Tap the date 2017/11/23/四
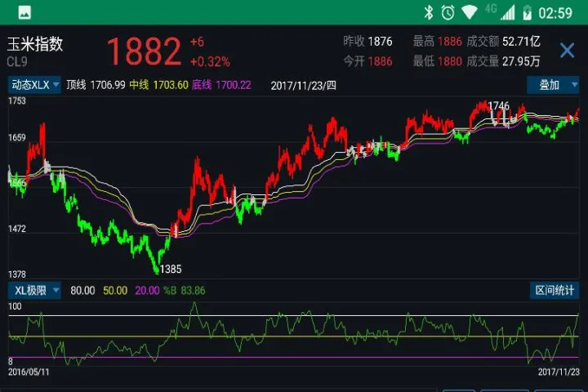This screenshot has height=392, width=588. click(303, 86)
